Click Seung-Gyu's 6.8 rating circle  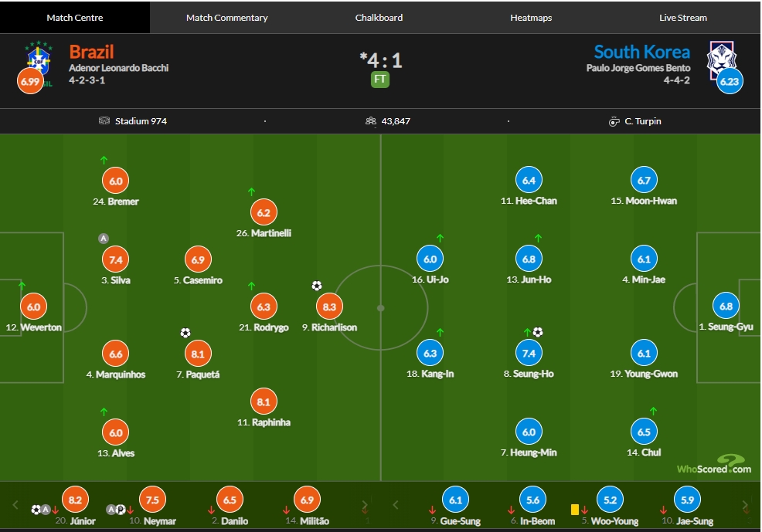(x=726, y=307)
